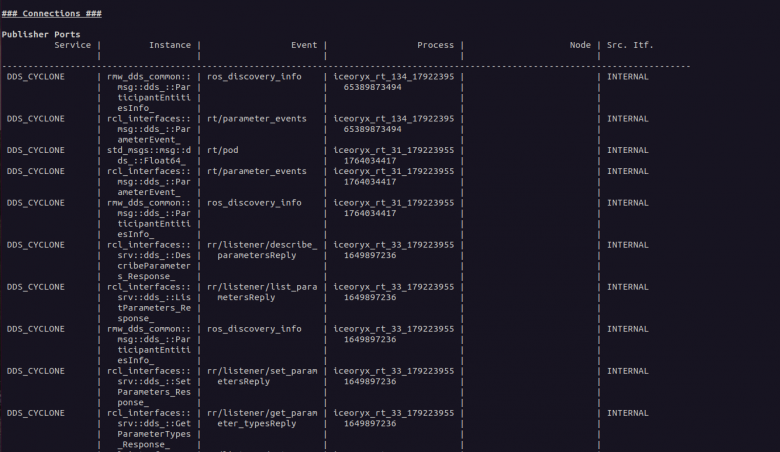Click INTERNAL in the list_parametersReply row
The height and width of the screenshot is (452, 780).
[628, 287]
